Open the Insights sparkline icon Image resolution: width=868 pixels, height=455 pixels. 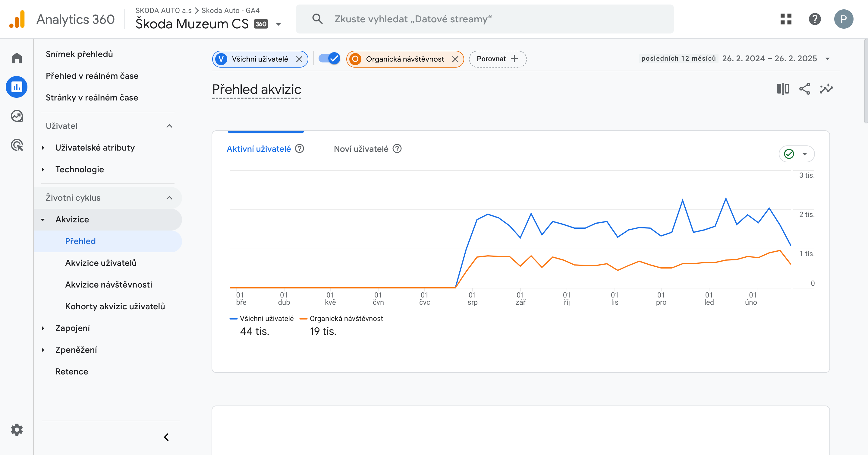point(826,89)
